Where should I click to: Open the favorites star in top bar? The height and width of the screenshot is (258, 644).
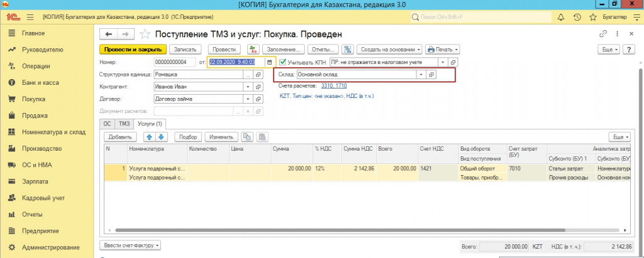592,17
